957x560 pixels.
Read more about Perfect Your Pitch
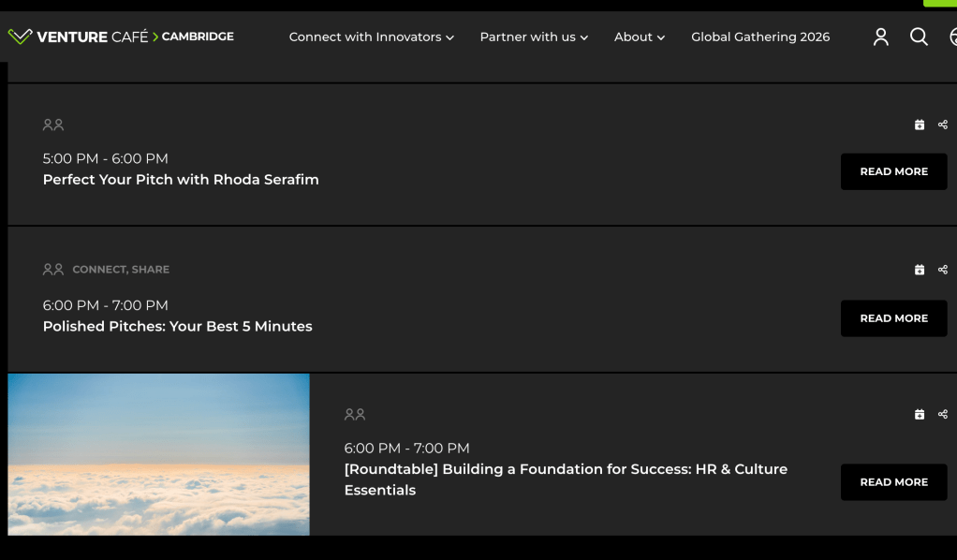[x=893, y=171]
